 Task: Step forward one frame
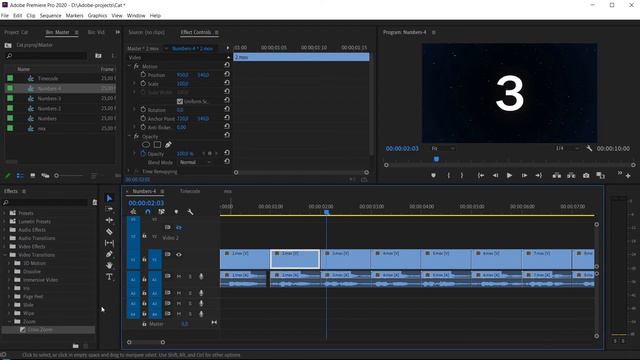[524, 176]
